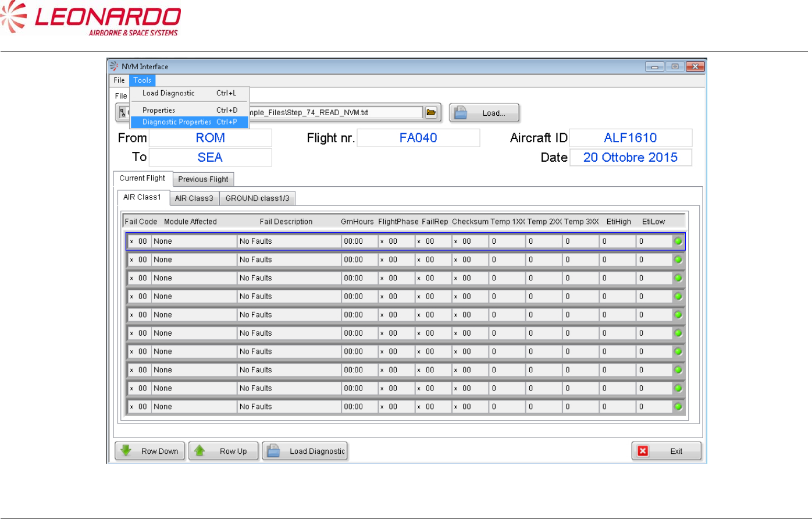
Task: Switch to the Current Flight tab
Action: [x=143, y=179]
